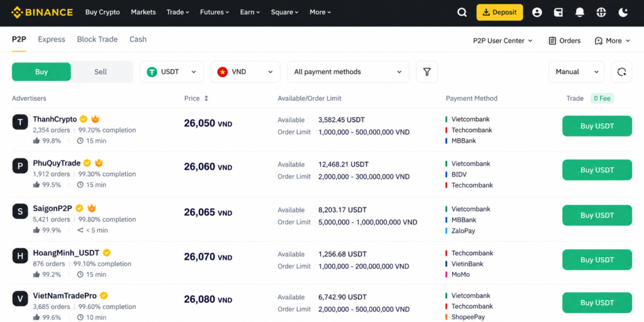The height and width of the screenshot is (322, 644).
Task: Switch to the Express tab
Action: coord(52,40)
